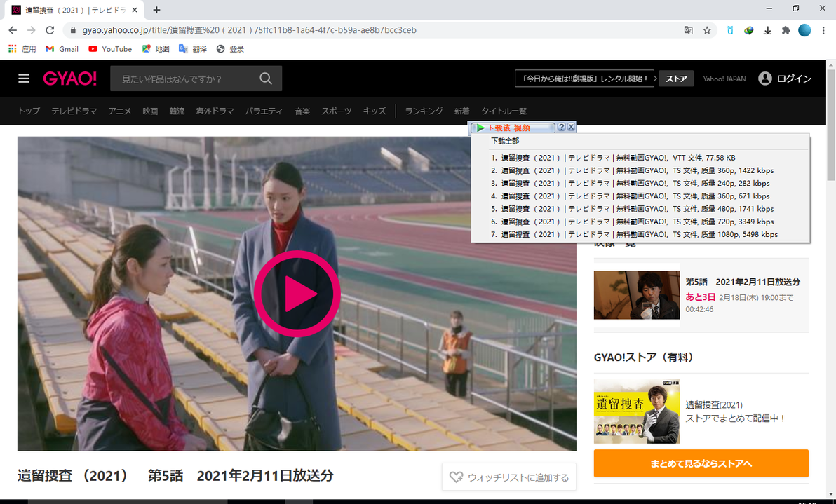Open the 应用 apps bookmark
Image resolution: width=836 pixels, height=504 pixels.
22,49
